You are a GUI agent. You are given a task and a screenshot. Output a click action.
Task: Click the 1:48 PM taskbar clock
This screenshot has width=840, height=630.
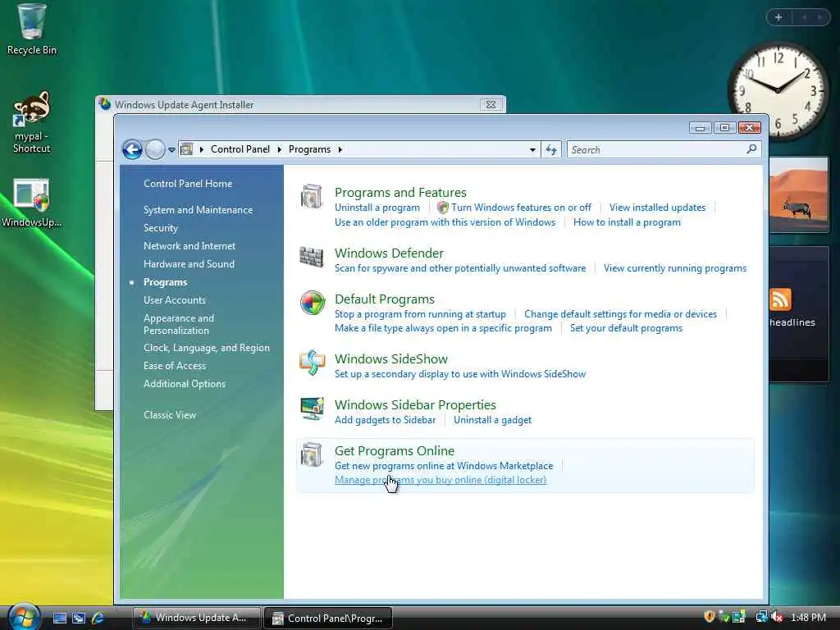pos(808,618)
